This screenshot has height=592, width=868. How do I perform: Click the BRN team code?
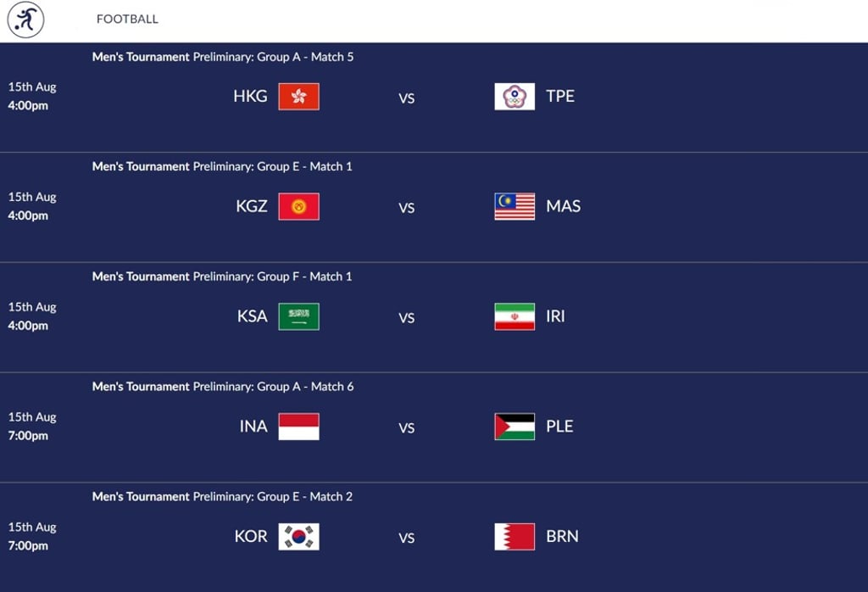pyautogui.click(x=562, y=537)
